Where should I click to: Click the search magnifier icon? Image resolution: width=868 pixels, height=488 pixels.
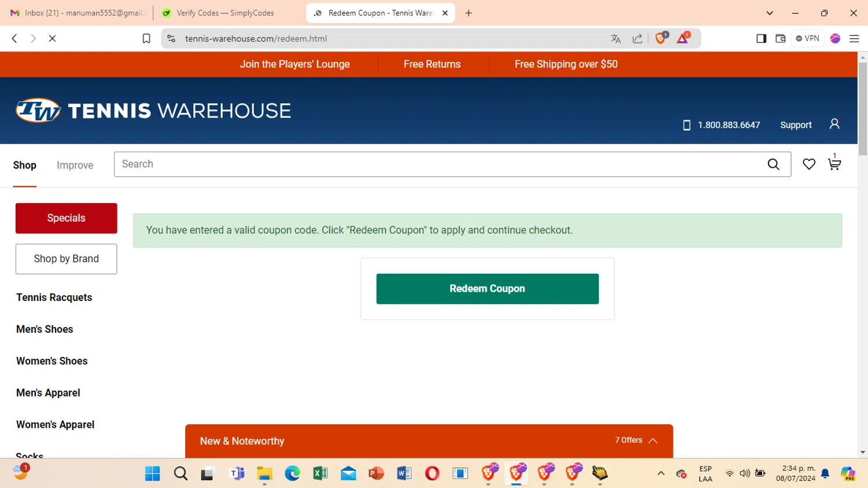[773, 164]
